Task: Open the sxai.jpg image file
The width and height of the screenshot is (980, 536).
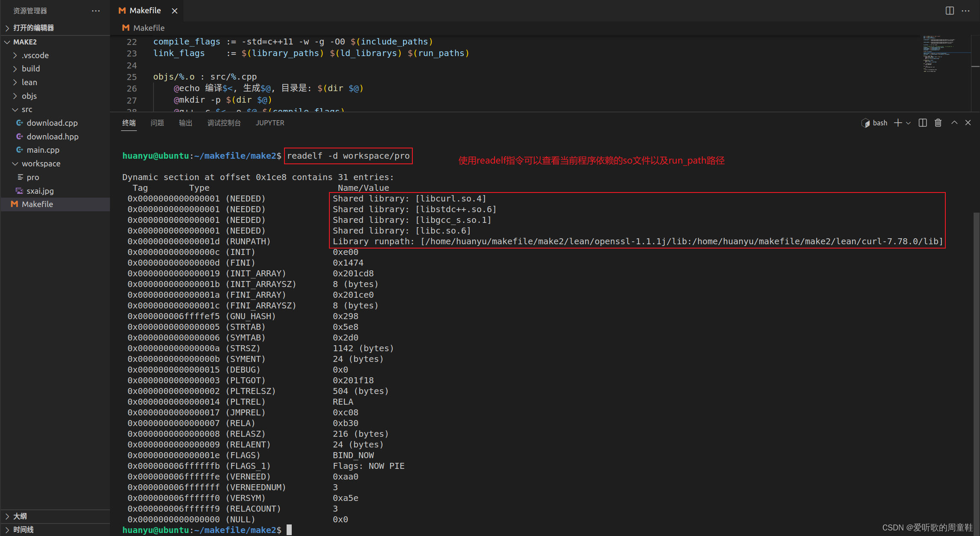Action: (x=40, y=191)
